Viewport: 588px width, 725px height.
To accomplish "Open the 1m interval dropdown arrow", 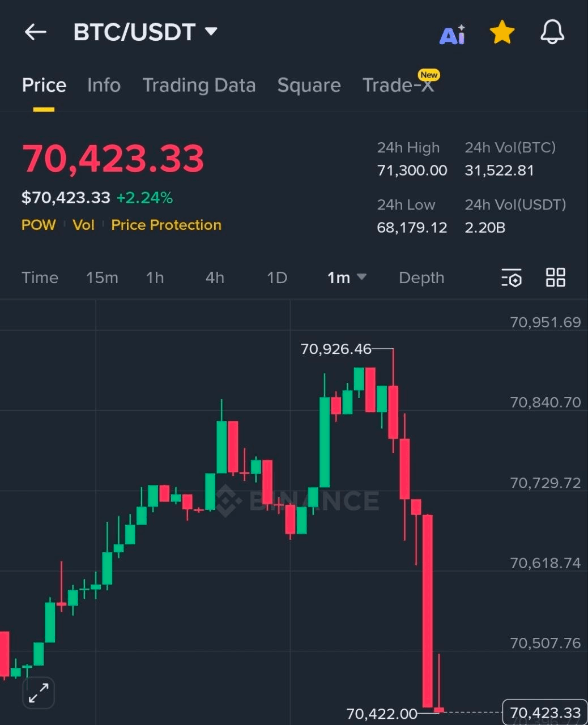I will pos(361,277).
